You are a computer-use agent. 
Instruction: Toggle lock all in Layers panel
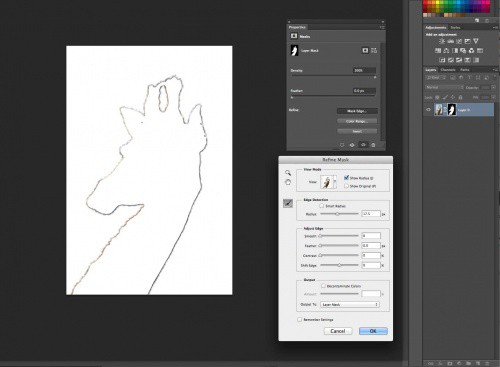click(x=461, y=97)
